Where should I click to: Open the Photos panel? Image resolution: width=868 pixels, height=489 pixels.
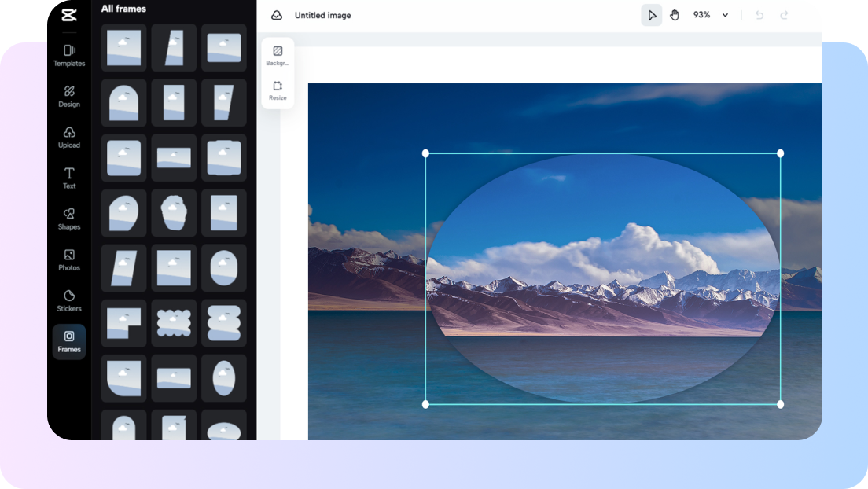pyautogui.click(x=69, y=259)
